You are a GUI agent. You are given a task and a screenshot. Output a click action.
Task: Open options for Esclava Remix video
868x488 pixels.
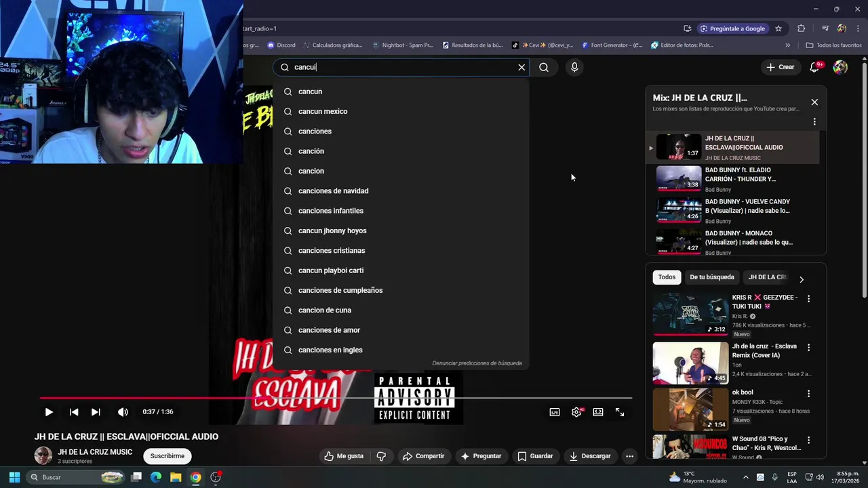(x=808, y=347)
